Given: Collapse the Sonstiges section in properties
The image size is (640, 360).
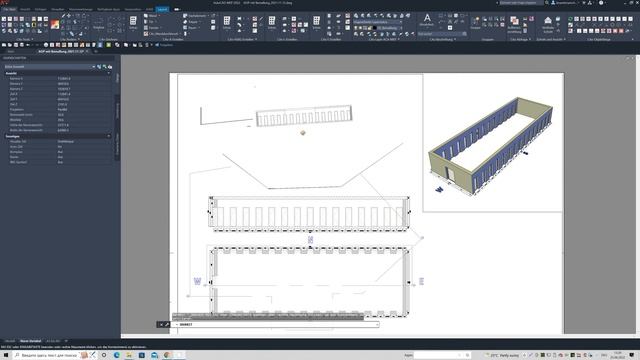Looking at the screenshot, I should [x=109, y=136].
